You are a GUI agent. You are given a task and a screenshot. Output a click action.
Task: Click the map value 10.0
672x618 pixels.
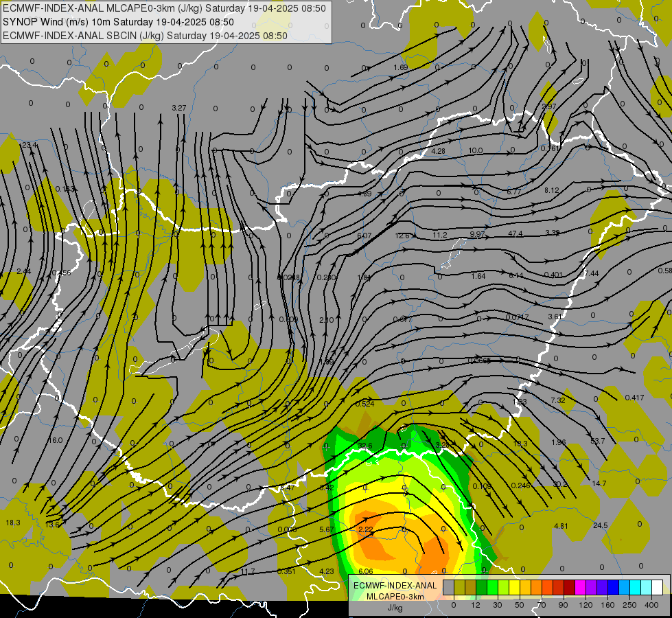click(475, 151)
